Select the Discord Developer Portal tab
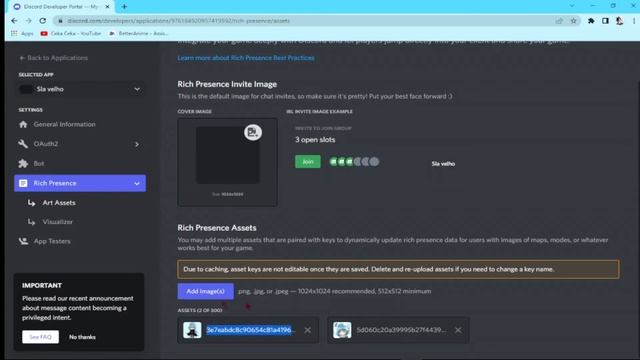This screenshot has height=360, width=640. (x=61, y=7)
